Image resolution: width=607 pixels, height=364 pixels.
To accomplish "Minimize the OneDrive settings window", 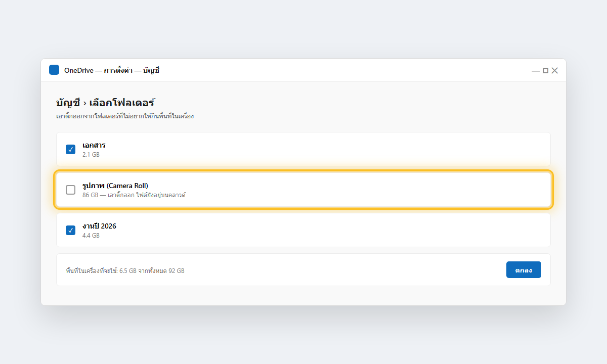I will 536,71.
